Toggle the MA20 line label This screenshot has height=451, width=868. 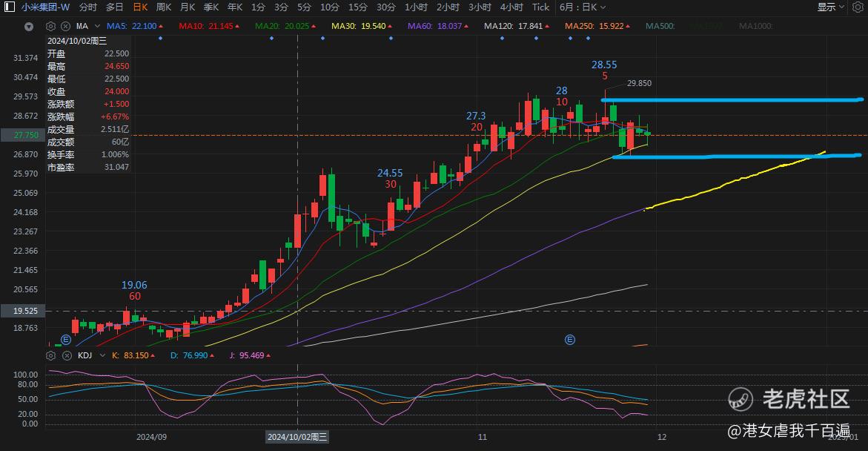pyautogui.click(x=285, y=26)
